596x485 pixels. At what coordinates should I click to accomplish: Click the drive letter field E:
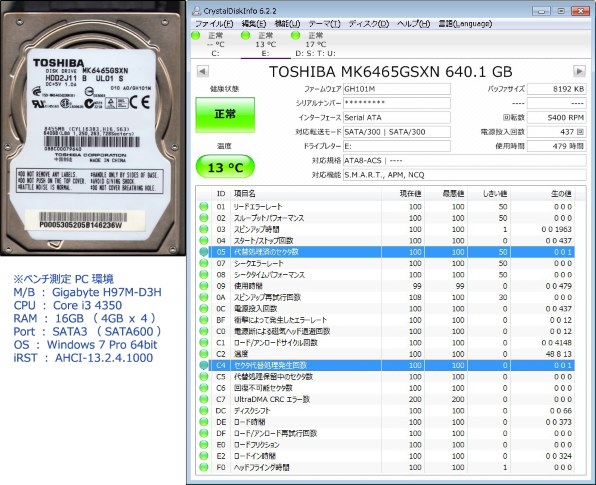click(396, 146)
